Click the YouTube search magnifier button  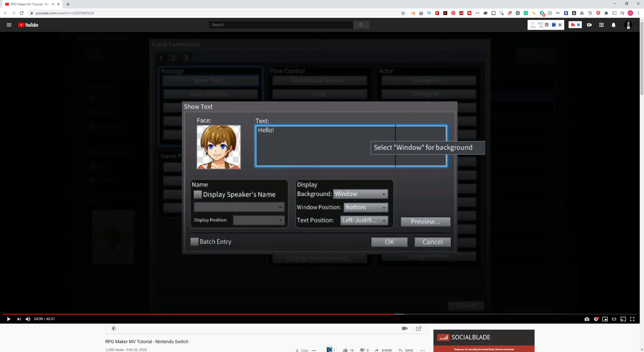[361, 25]
